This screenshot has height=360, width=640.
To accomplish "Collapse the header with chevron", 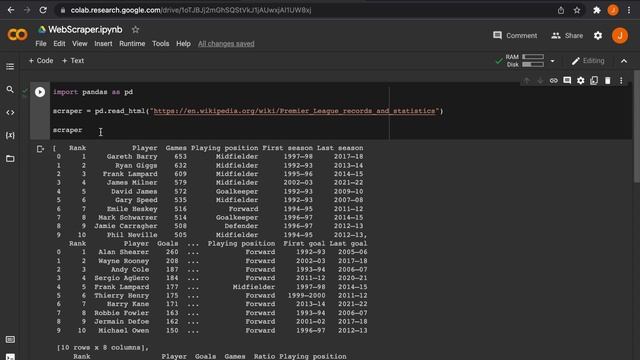I will [624, 61].
